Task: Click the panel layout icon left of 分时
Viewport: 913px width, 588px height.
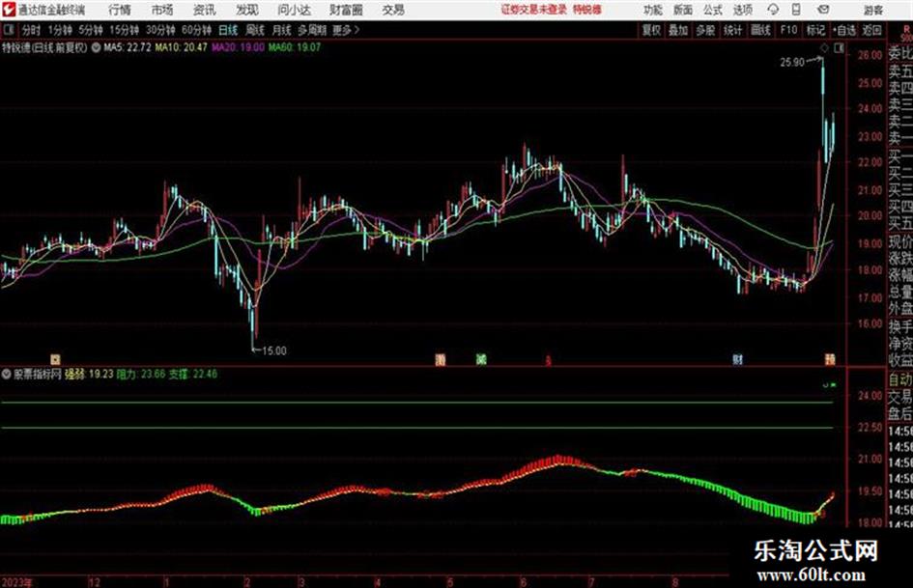Action: coord(8,30)
